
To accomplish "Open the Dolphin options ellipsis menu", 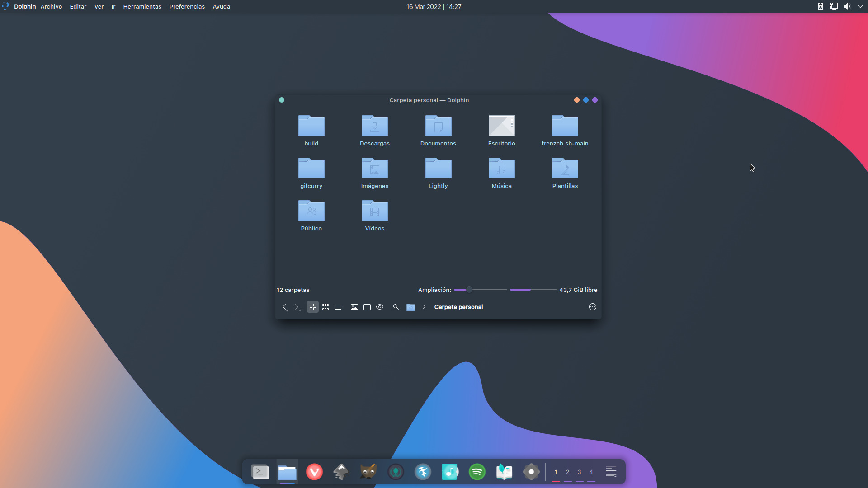I will coord(593,307).
